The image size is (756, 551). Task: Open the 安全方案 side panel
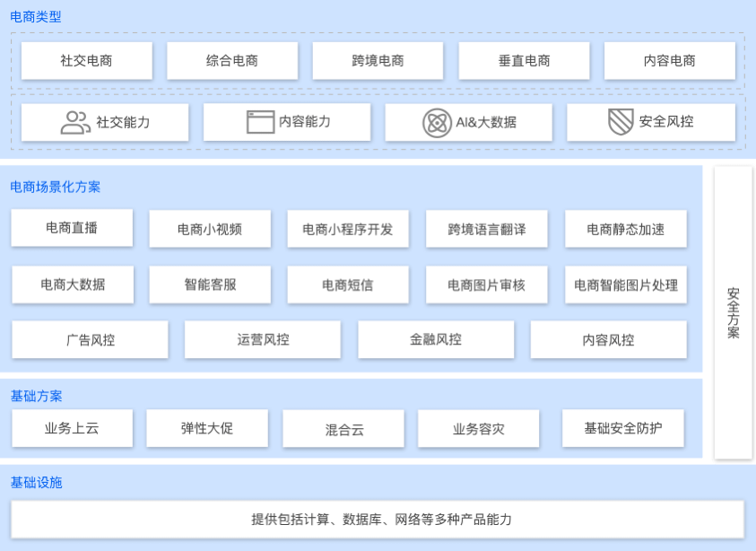point(733,312)
